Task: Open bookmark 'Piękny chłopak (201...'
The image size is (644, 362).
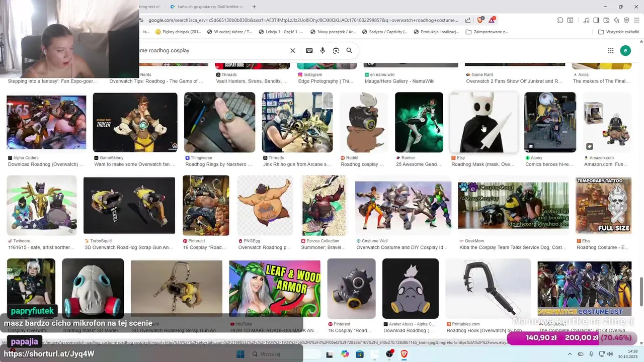Action: (178, 32)
